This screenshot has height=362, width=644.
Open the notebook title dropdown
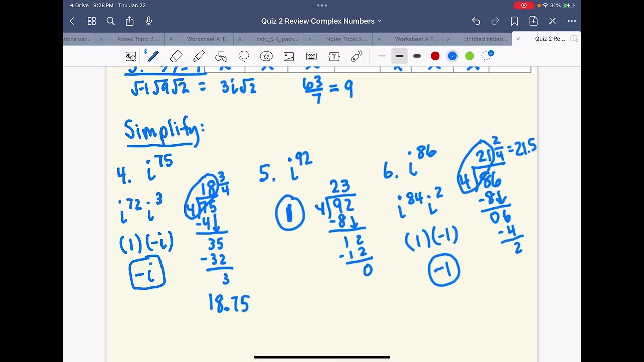point(321,21)
